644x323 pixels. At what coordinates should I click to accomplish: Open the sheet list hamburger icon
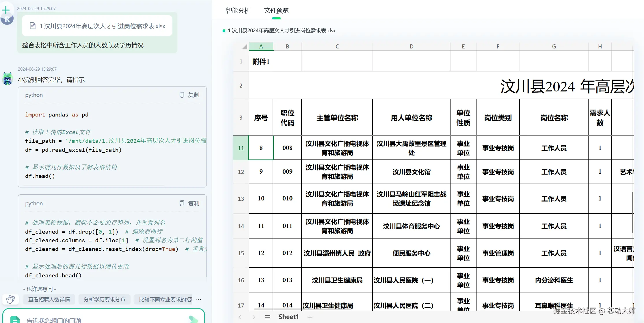click(268, 317)
